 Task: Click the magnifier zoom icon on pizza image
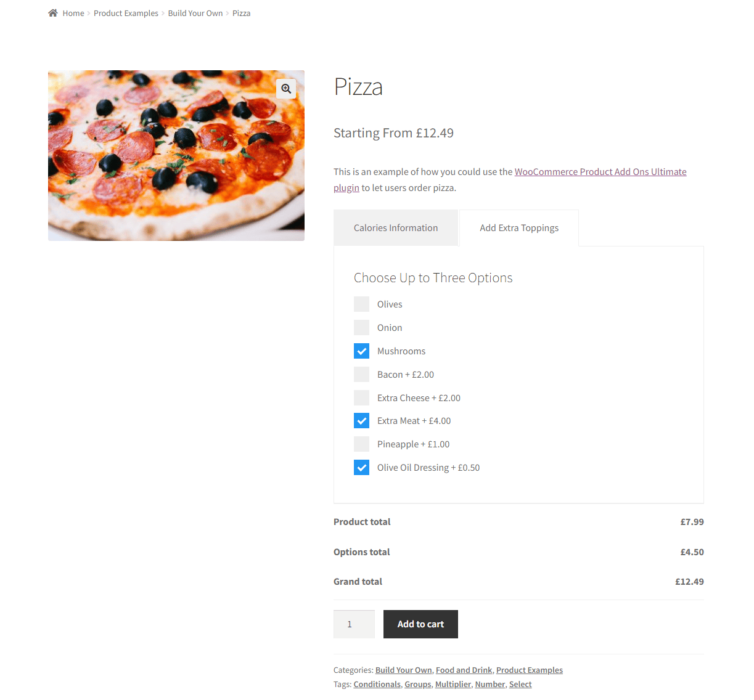286,89
